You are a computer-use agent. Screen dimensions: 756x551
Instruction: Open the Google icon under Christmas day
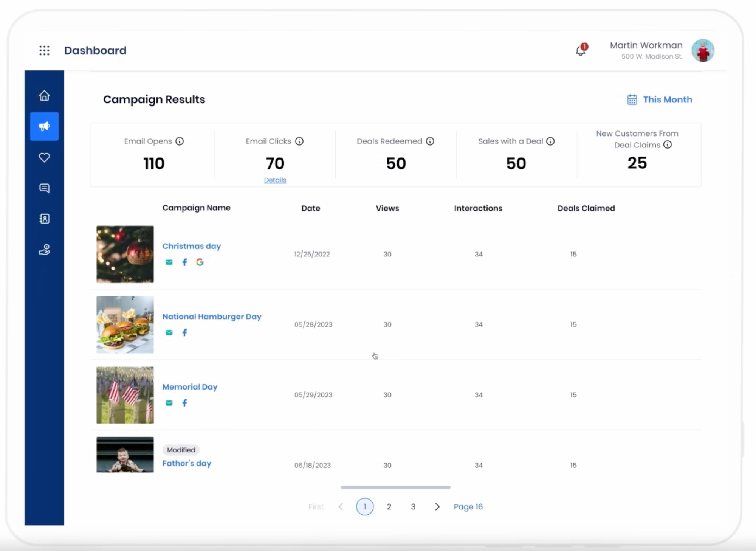coord(200,262)
